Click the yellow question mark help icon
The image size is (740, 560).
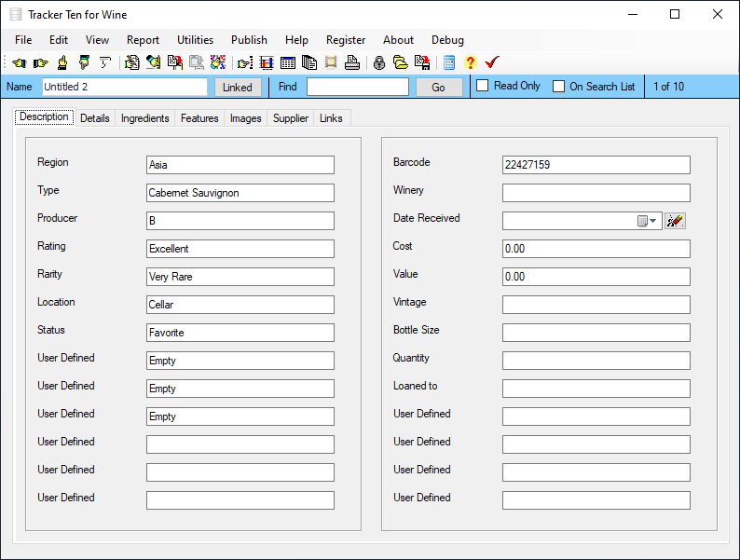pyautogui.click(x=470, y=63)
